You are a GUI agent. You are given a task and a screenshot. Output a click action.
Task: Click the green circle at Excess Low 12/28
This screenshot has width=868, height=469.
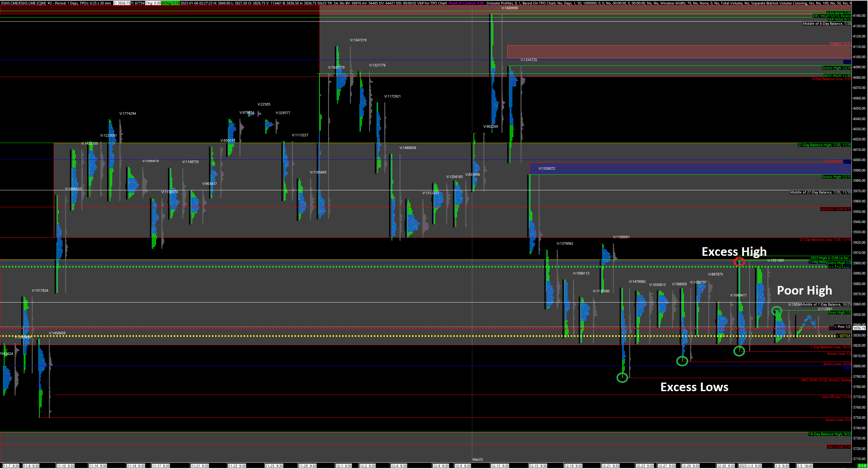point(682,361)
